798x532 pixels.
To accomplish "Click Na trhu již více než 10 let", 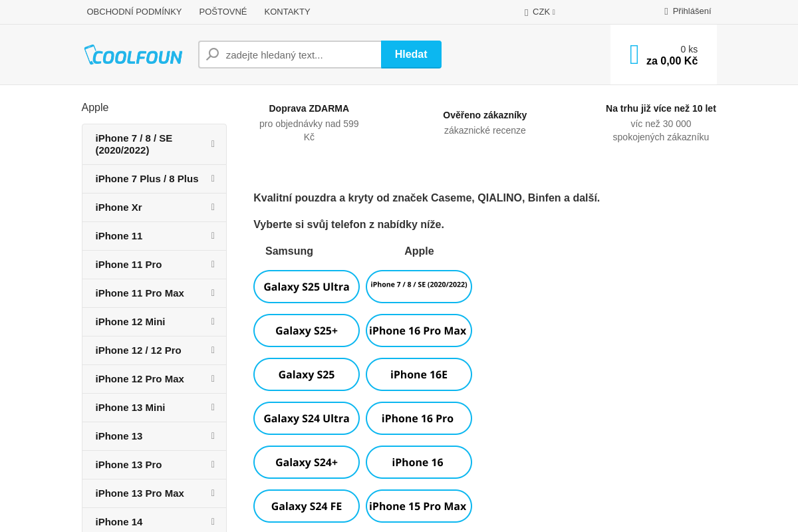I will 661,108.
